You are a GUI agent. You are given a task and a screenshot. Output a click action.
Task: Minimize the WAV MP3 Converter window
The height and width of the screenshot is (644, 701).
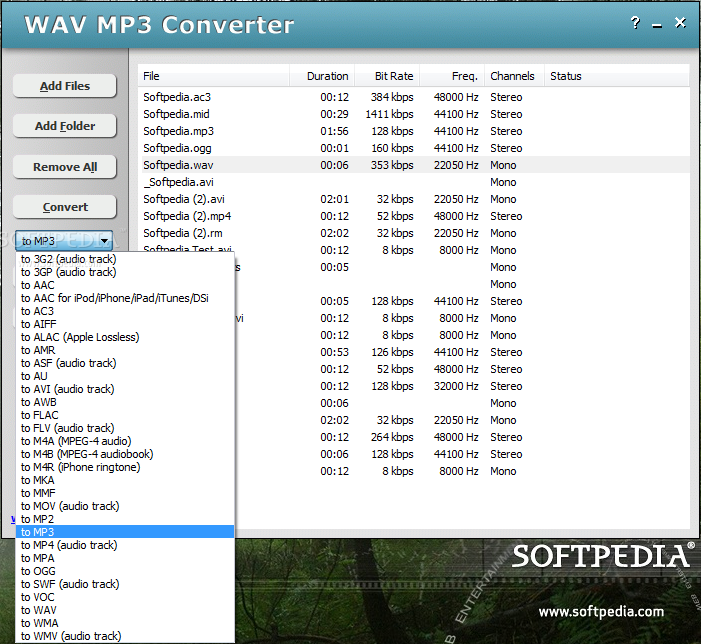click(x=657, y=25)
